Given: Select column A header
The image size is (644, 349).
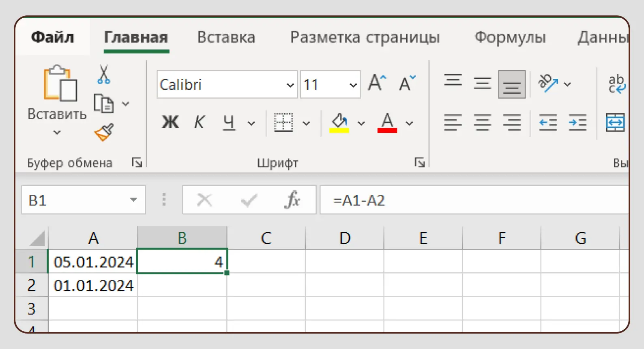Looking at the screenshot, I should [x=93, y=238].
